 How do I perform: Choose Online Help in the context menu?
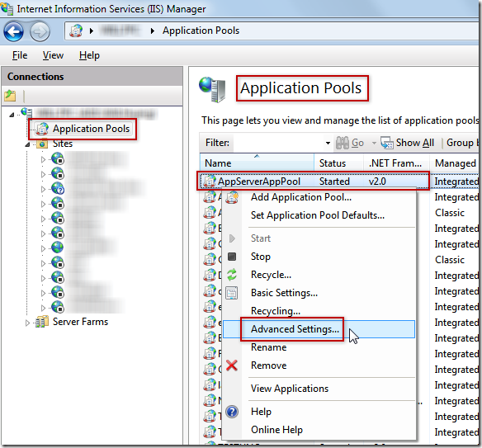point(276,430)
